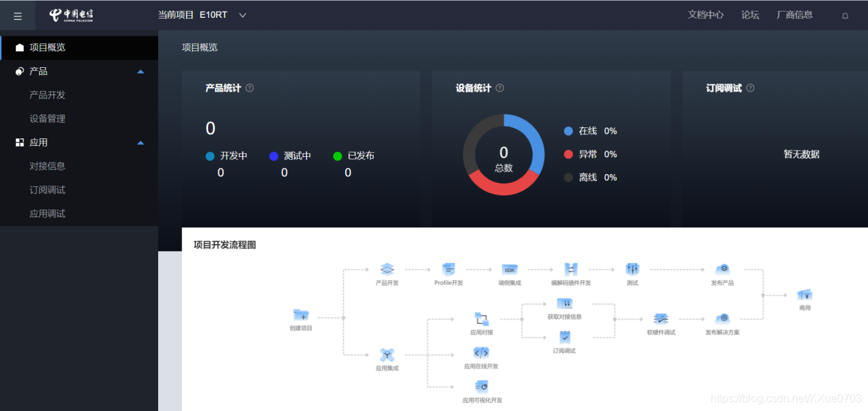Click help icon beside 订阅调试 card title
This screenshot has height=411, width=868.
[750, 88]
